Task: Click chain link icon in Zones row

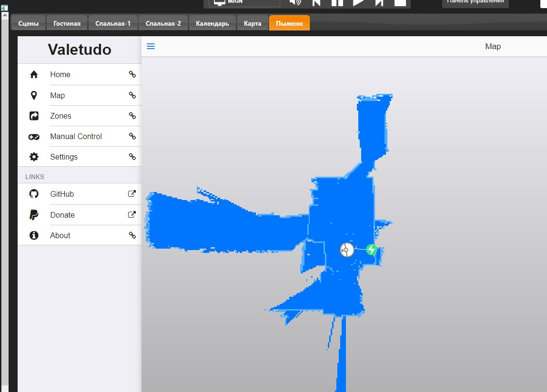Action: pyautogui.click(x=132, y=115)
